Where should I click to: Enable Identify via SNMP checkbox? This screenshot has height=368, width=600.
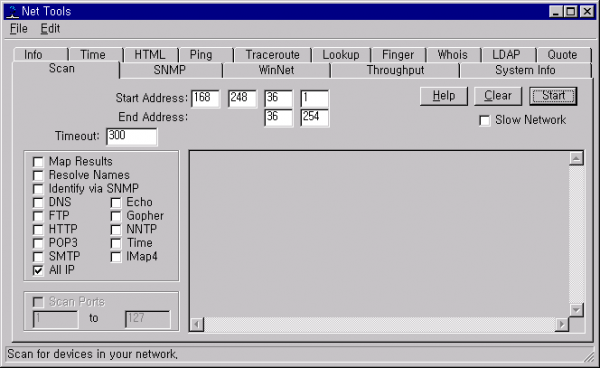pyautogui.click(x=38, y=189)
